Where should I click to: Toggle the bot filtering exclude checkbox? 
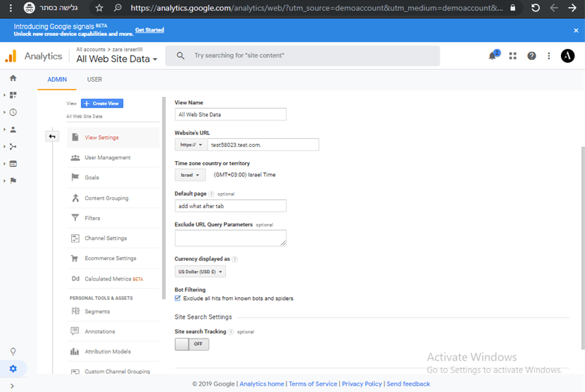coord(178,299)
